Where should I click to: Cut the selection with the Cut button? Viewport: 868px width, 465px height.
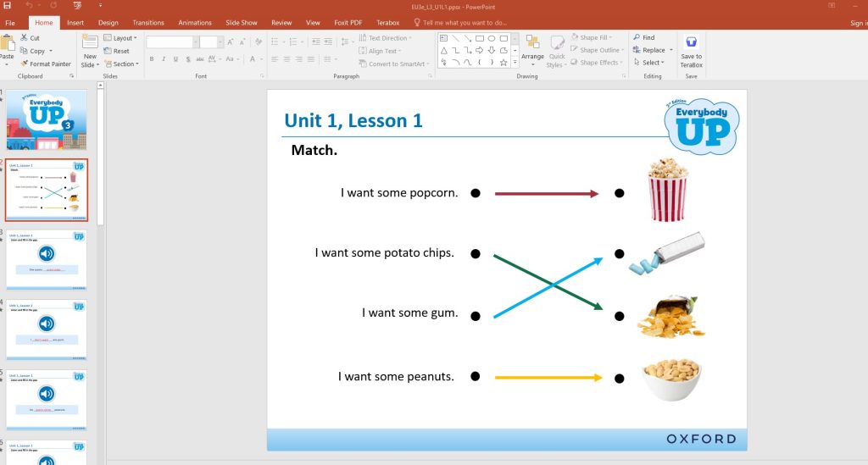[30, 37]
